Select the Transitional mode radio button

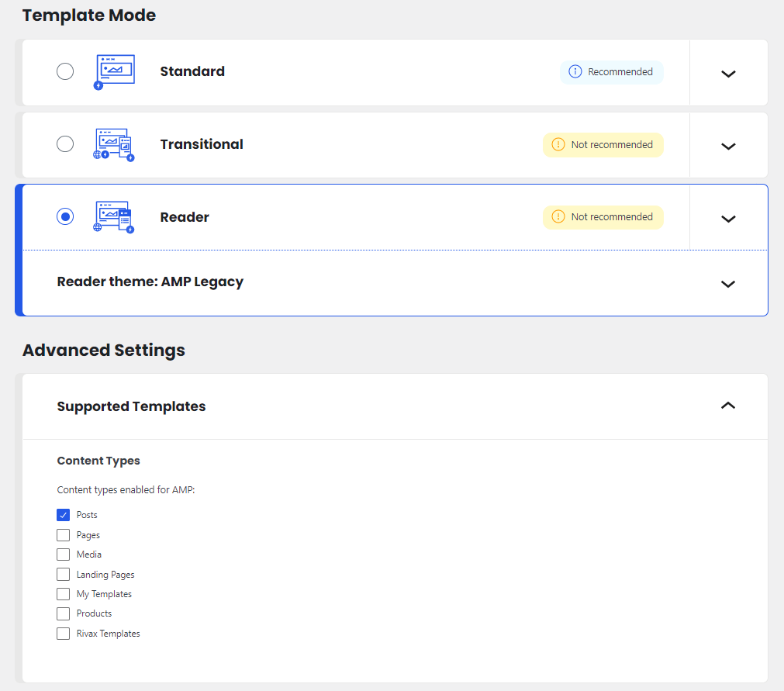65,144
